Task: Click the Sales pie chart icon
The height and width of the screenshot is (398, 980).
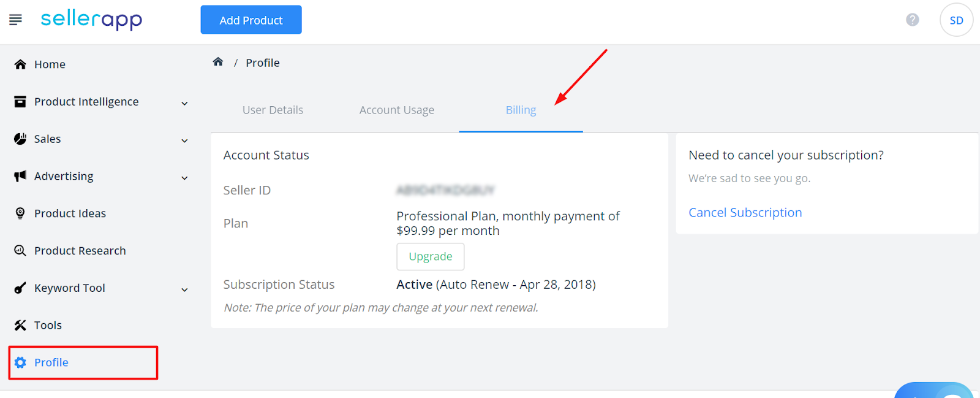Action: pos(20,139)
